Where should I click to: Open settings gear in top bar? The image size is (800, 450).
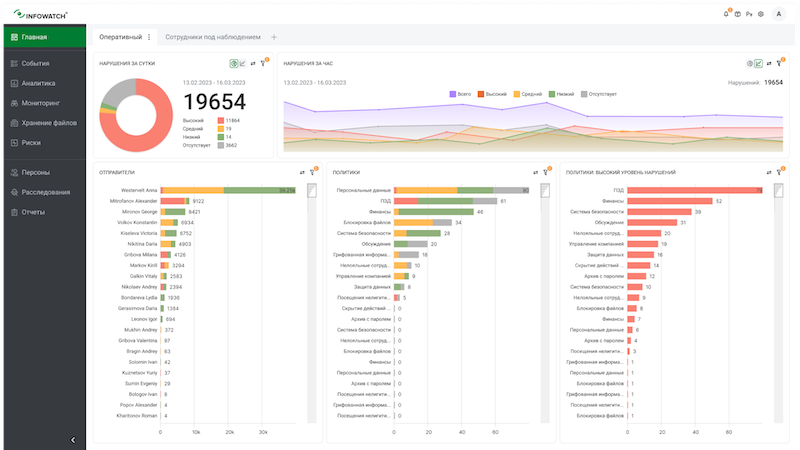(761, 14)
